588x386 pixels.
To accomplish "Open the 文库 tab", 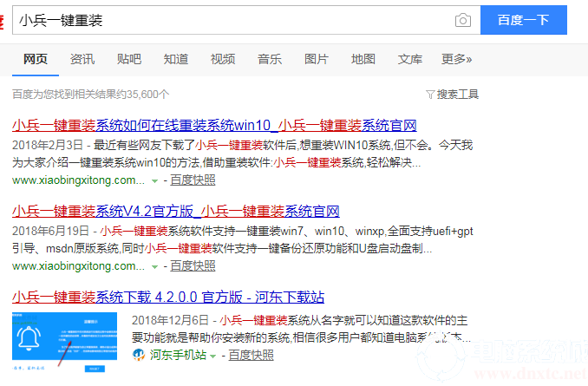I will click(410, 59).
